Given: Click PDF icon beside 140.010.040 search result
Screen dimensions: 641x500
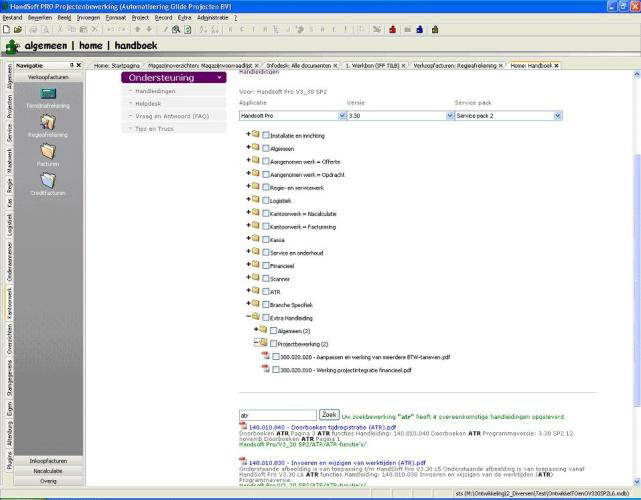Looking at the screenshot, I should (243, 426).
